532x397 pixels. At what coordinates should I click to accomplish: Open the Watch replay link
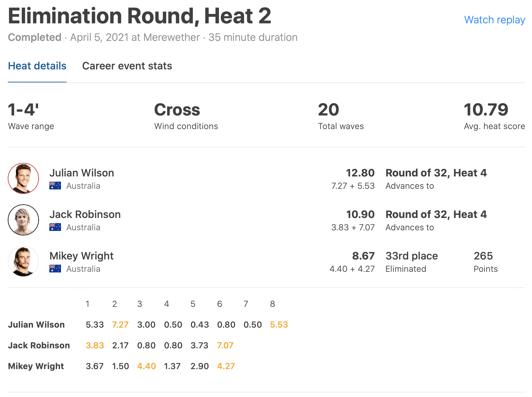(x=494, y=20)
